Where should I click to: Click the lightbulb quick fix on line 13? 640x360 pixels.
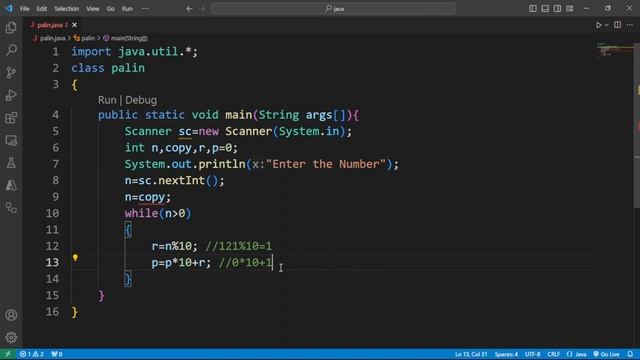(75, 258)
